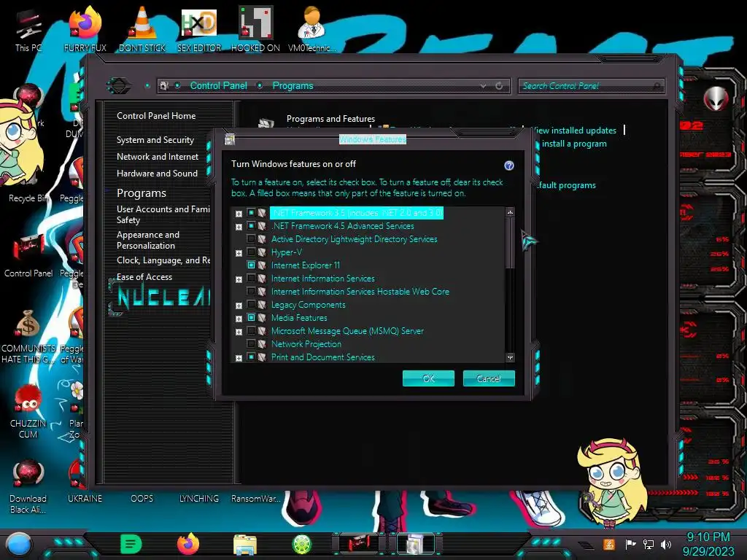Switch to Control Panel taskbar window

point(359,544)
